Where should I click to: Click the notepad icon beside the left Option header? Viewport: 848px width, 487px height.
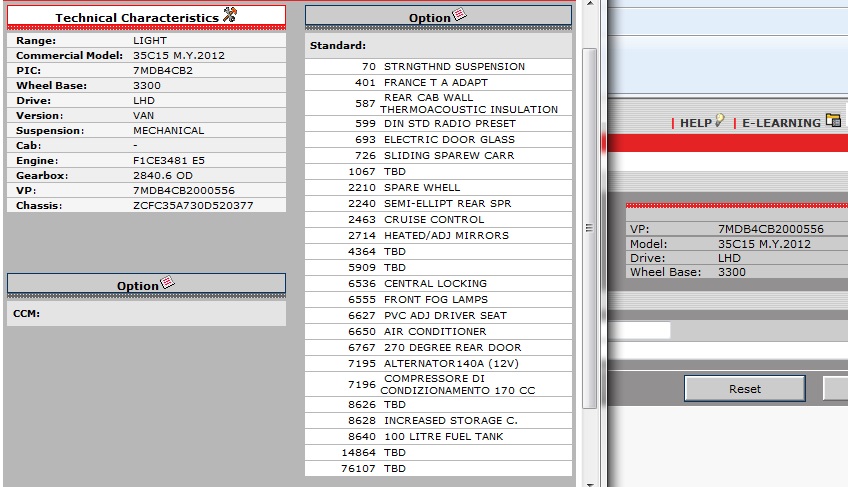click(x=167, y=282)
